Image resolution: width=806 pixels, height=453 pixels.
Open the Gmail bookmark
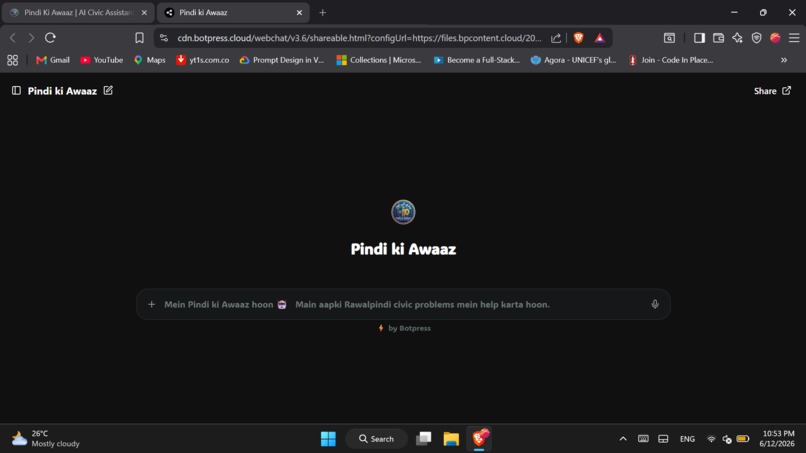[52, 60]
